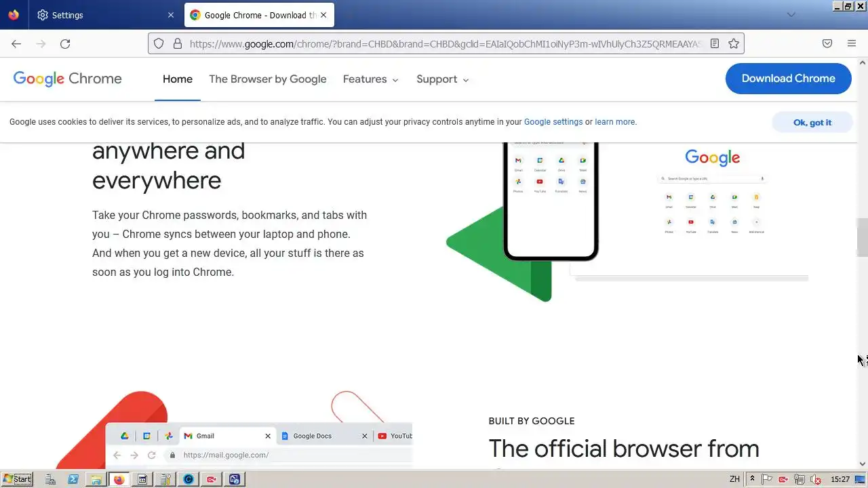Click the muted volume tray icon
Viewport: 868px width, 488px height.
[x=815, y=479]
